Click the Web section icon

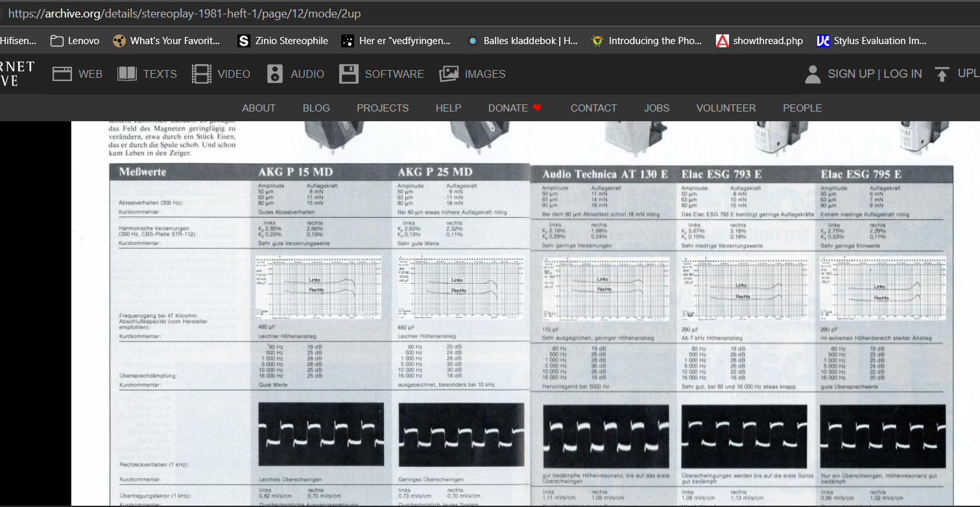62,74
